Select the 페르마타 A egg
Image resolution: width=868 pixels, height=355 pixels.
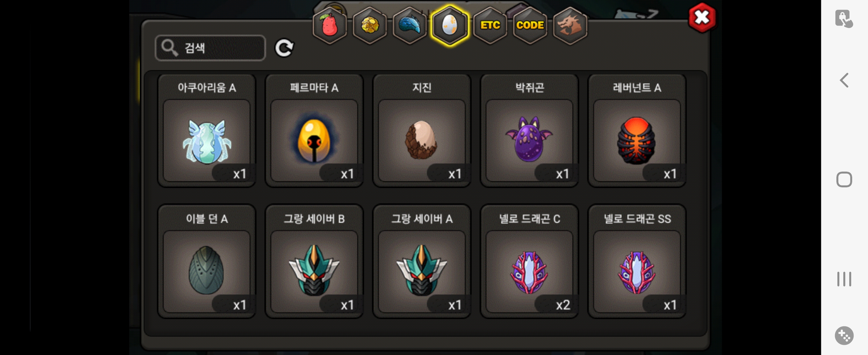314,130
